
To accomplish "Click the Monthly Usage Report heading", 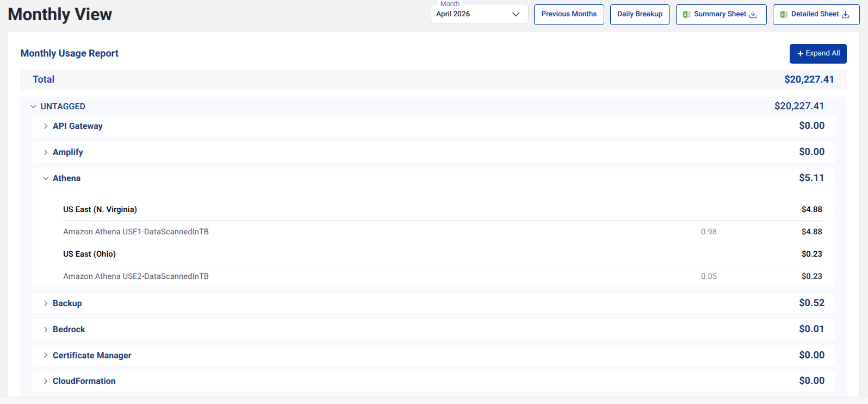I will click(x=70, y=53).
